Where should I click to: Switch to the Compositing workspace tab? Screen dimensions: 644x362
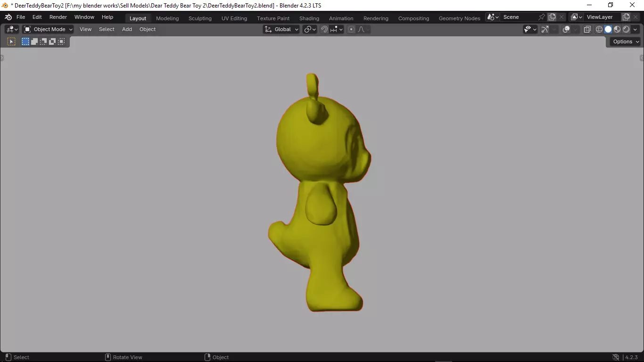click(x=413, y=18)
